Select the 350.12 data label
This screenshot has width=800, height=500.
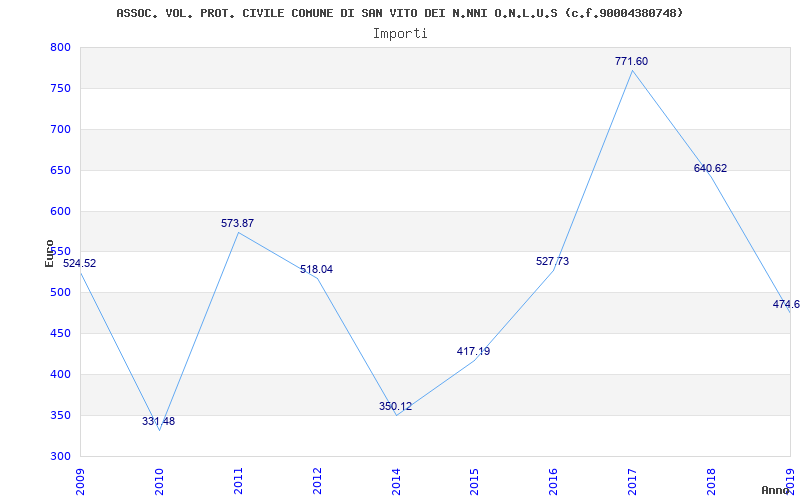(395, 407)
